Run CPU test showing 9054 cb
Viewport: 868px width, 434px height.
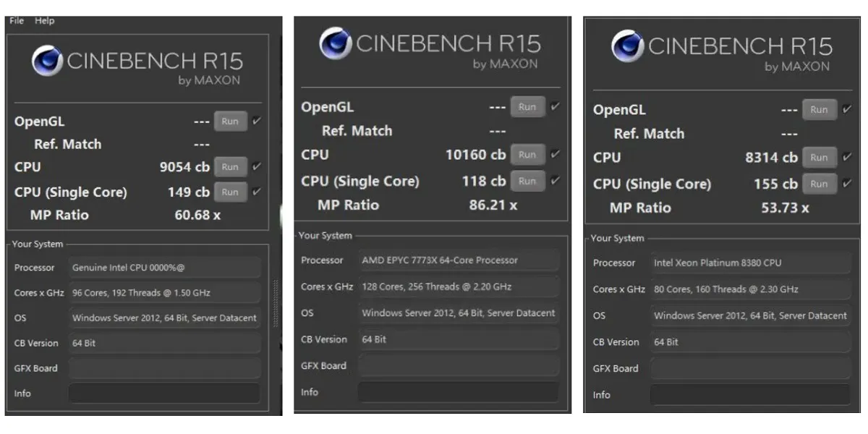click(x=230, y=167)
